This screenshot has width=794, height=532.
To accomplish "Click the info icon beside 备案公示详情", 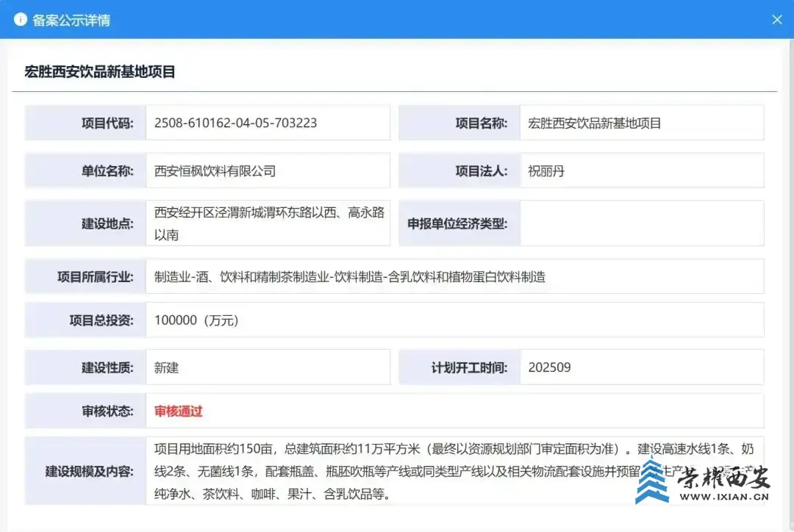I will (21, 19).
